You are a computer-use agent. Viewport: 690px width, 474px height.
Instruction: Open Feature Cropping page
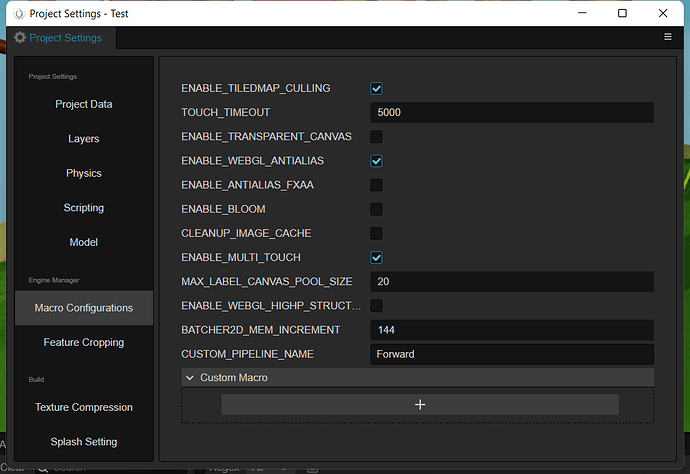(84, 342)
